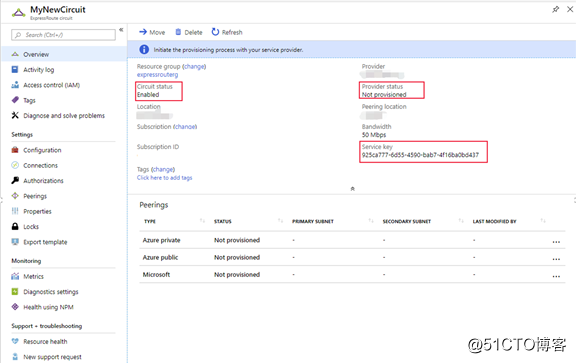Select the service key value text
The image size is (576, 363).
420,155
